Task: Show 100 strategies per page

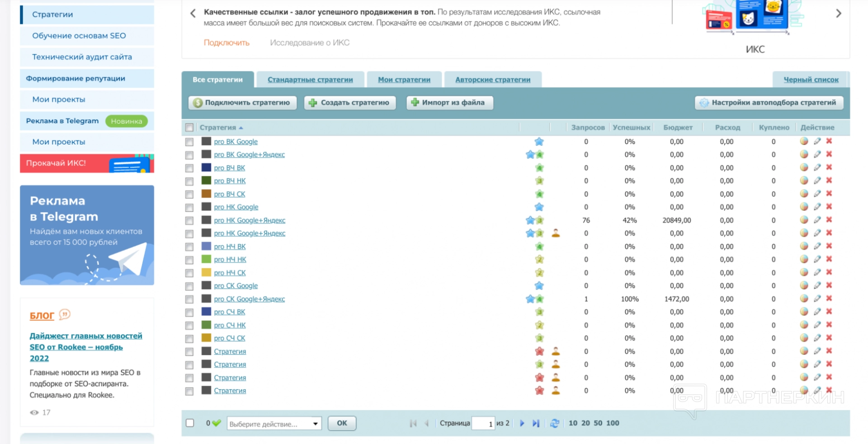Action: pyautogui.click(x=613, y=423)
